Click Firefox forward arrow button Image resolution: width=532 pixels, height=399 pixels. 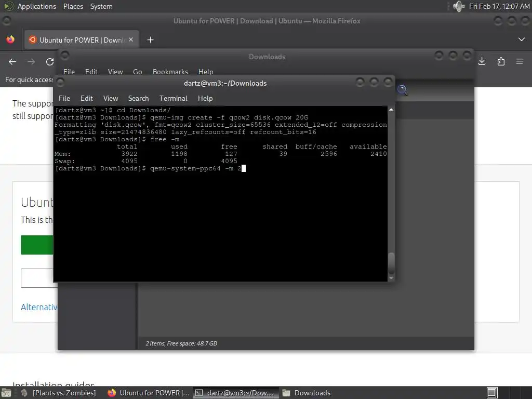[x=31, y=61]
